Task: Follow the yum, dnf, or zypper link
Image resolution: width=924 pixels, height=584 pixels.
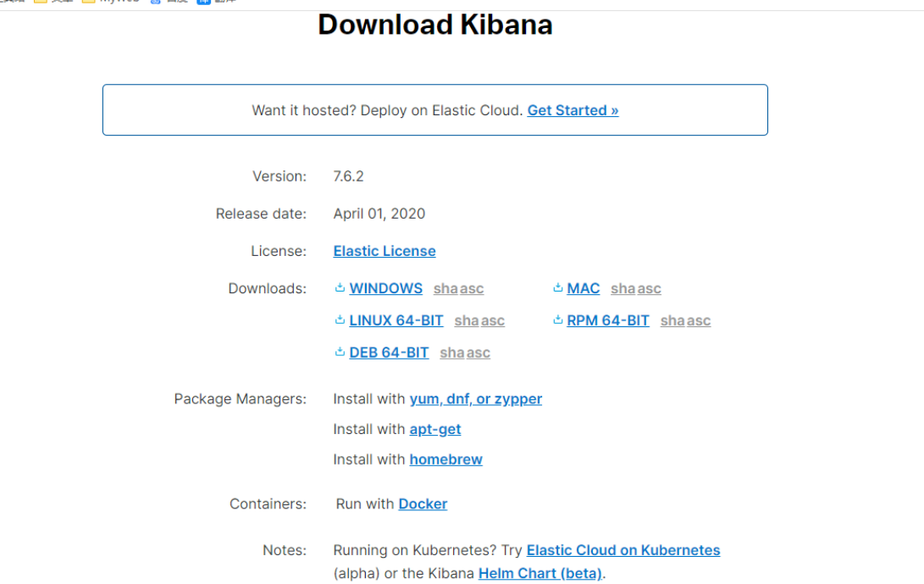Action: pos(475,399)
